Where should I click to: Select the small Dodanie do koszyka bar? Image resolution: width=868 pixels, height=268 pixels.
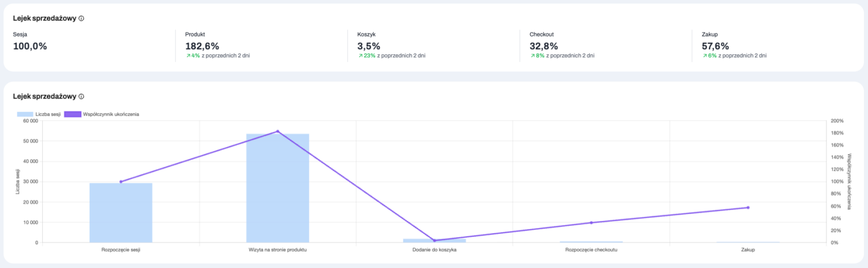click(x=435, y=240)
